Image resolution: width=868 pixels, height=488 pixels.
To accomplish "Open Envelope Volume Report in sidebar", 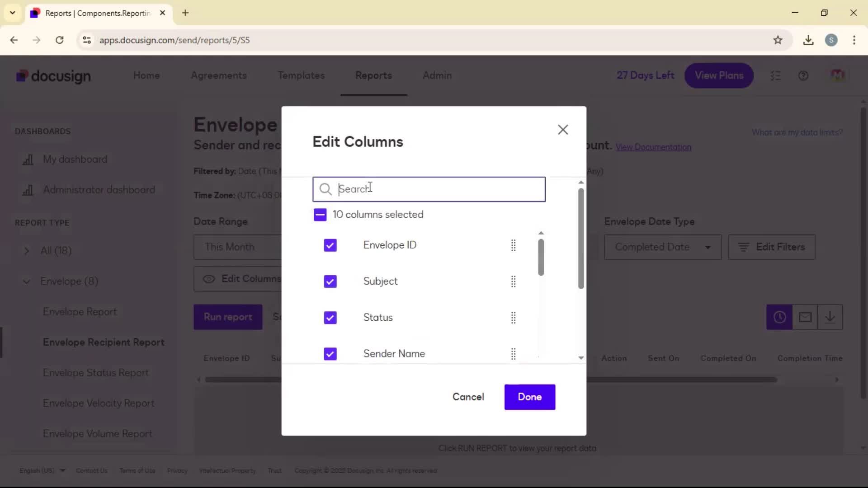I will [97, 434].
